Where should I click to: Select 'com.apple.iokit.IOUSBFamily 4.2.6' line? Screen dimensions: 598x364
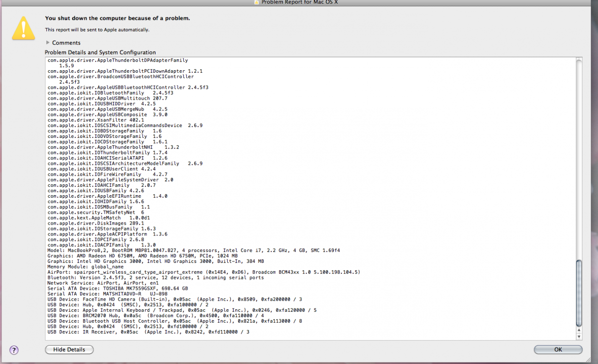96,191
